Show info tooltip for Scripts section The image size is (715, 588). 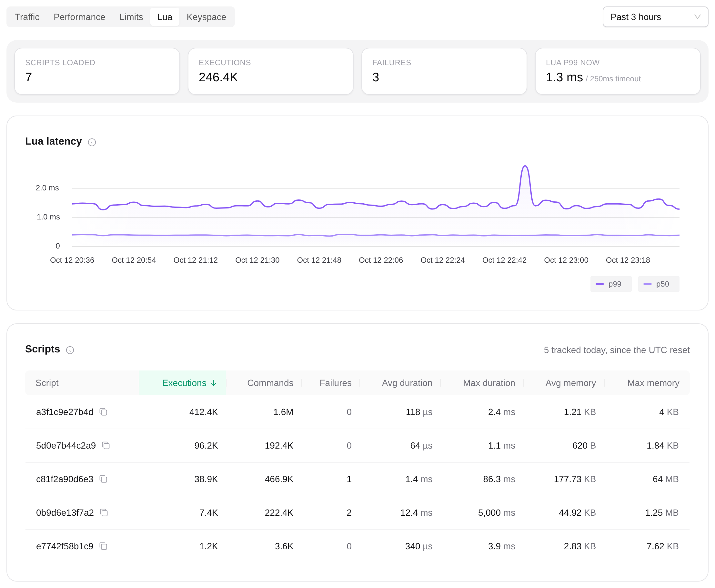(x=70, y=350)
